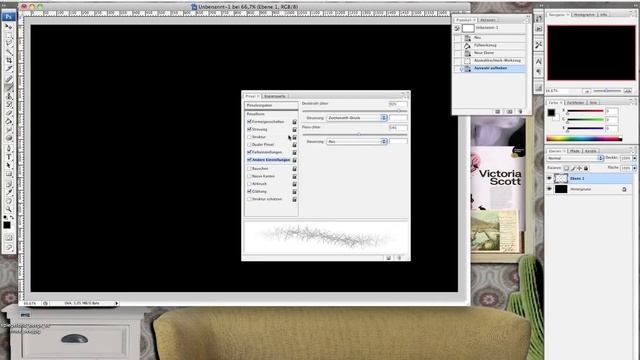Select the Pen tool
Screen dimensions: 640x360
pyautogui.click(x=9, y=149)
